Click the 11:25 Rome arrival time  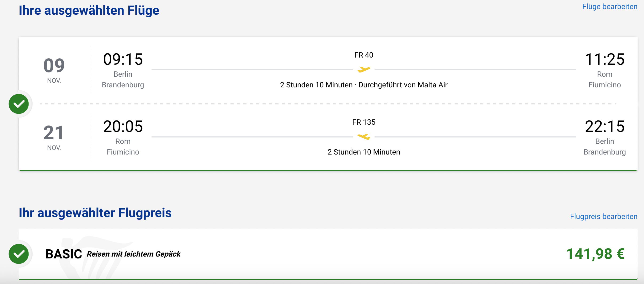[x=605, y=59]
